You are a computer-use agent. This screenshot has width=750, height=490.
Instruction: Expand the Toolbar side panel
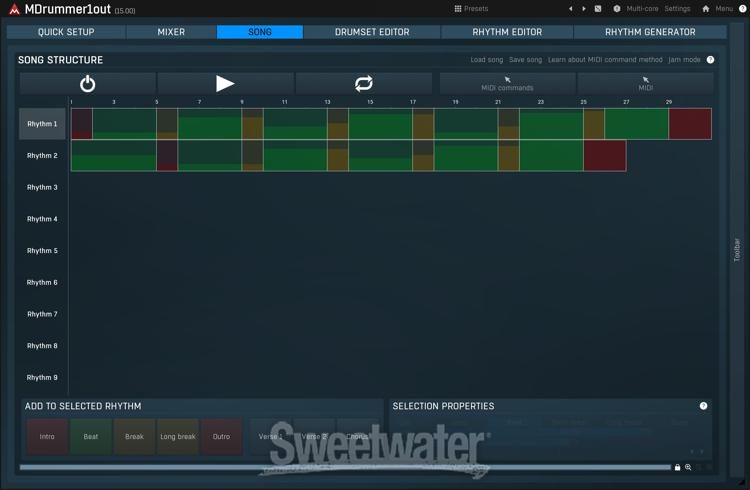point(737,249)
